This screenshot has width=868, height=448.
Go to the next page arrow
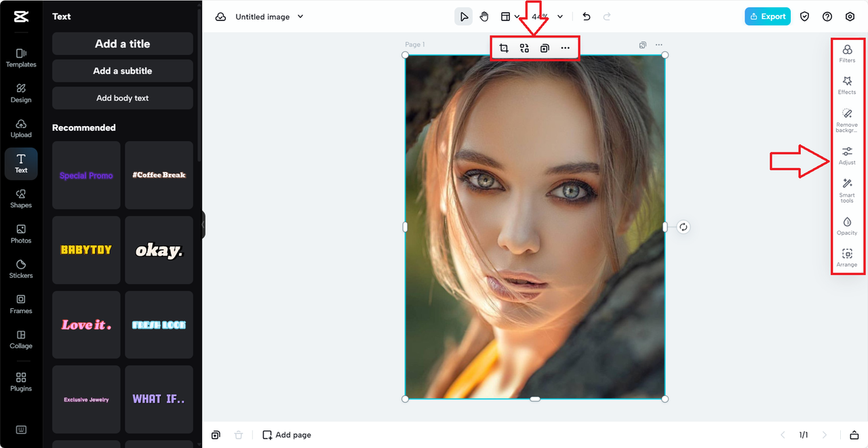click(825, 435)
